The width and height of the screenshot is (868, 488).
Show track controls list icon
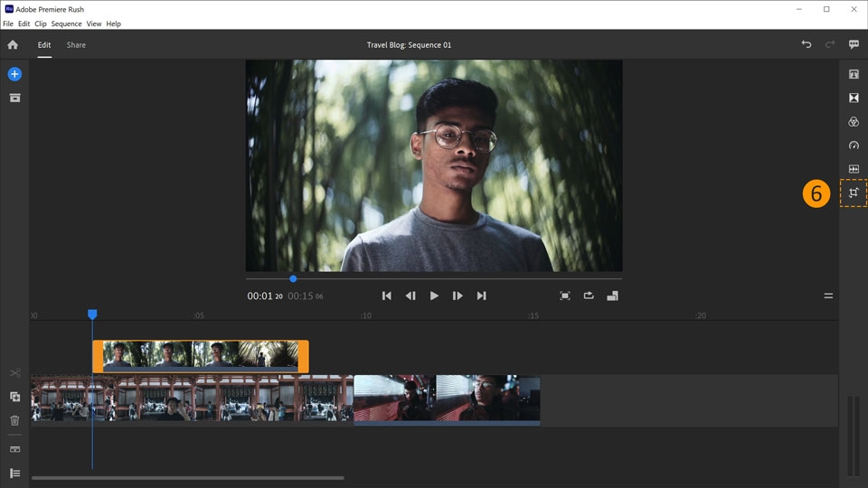point(15,473)
